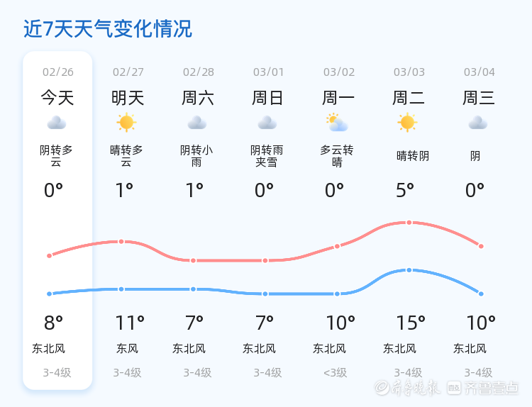This screenshot has width=532, height=407.
Task: Click the <3级 wind level label
Action: 336,372
